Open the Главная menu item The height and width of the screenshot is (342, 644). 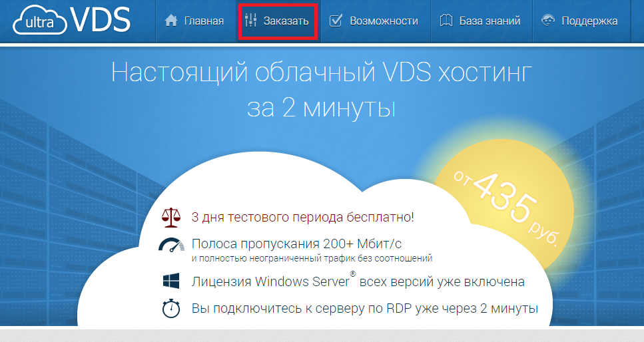point(196,21)
